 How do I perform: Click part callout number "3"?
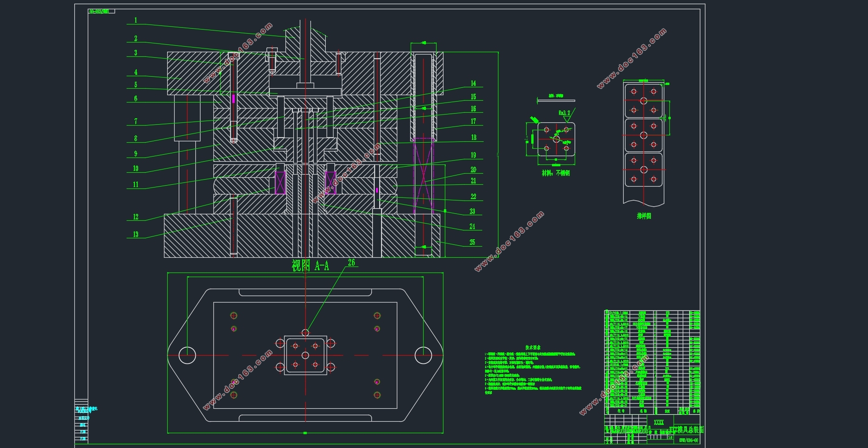(x=136, y=53)
